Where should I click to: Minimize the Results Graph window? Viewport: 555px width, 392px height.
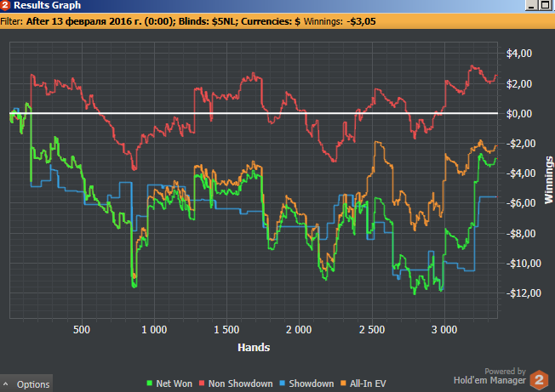coord(531,5)
